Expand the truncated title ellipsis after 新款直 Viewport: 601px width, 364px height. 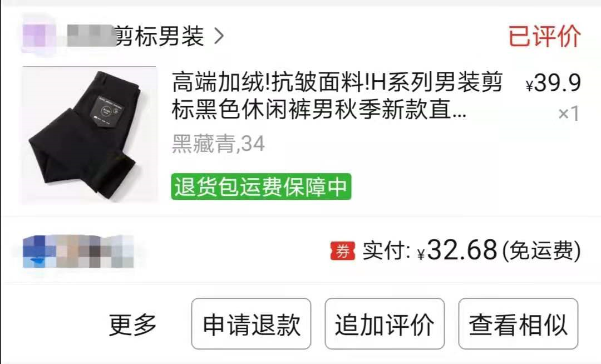460,110
